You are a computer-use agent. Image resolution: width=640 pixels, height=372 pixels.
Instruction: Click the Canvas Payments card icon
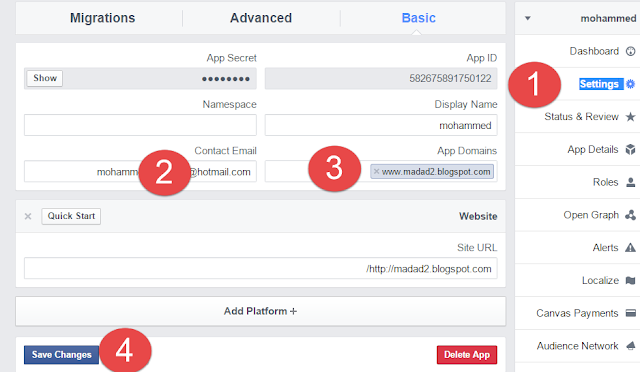[x=631, y=313]
